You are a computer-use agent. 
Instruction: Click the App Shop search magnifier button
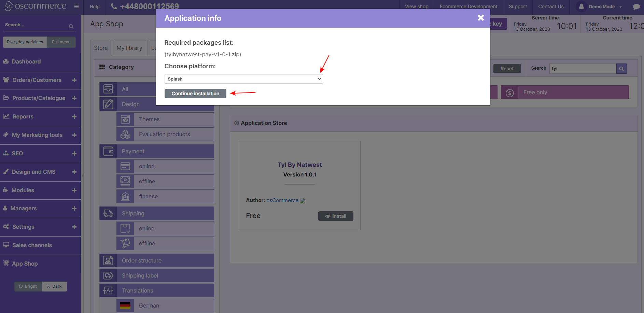(621, 69)
